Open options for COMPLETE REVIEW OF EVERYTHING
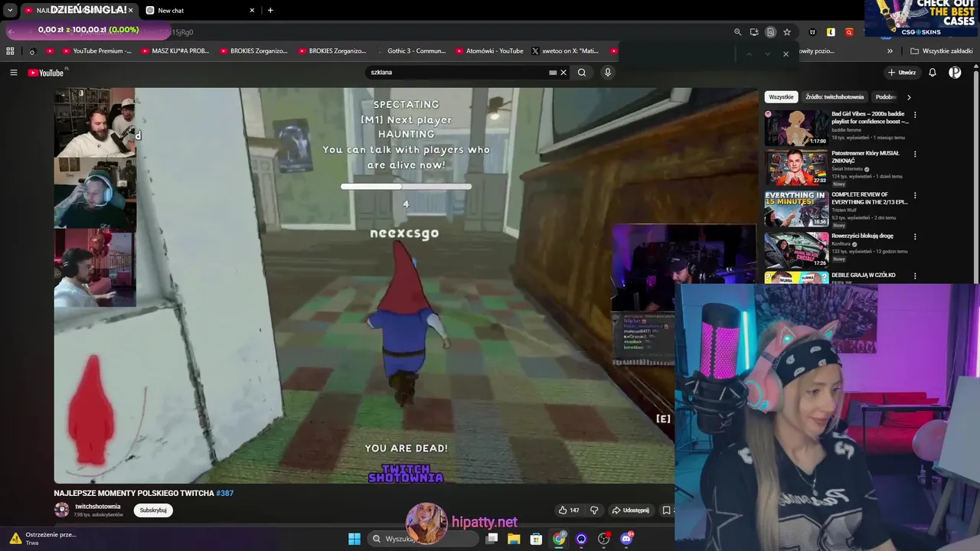Image resolution: width=980 pixels, height=551 pixels. click(915, 196)
